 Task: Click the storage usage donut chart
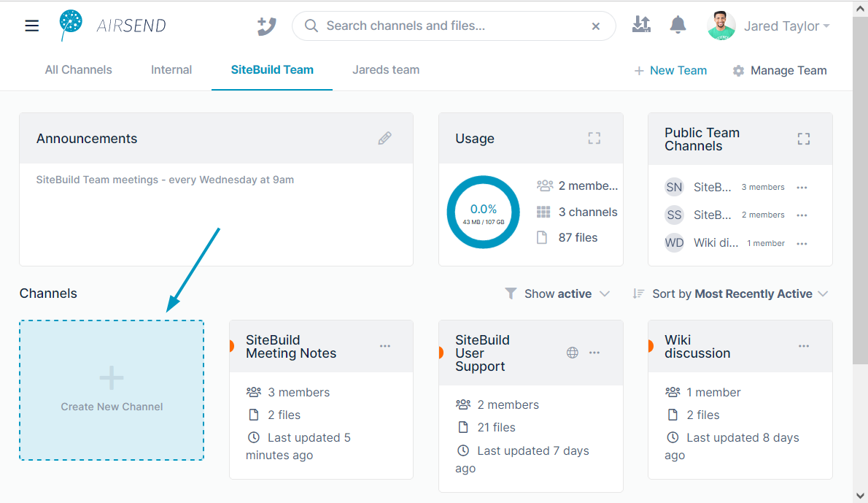coord(484,212)
